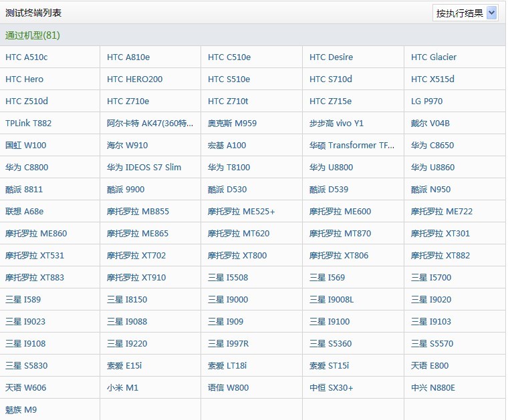Click the 摩托罗拉 ME525+ entry

point(241,211)
